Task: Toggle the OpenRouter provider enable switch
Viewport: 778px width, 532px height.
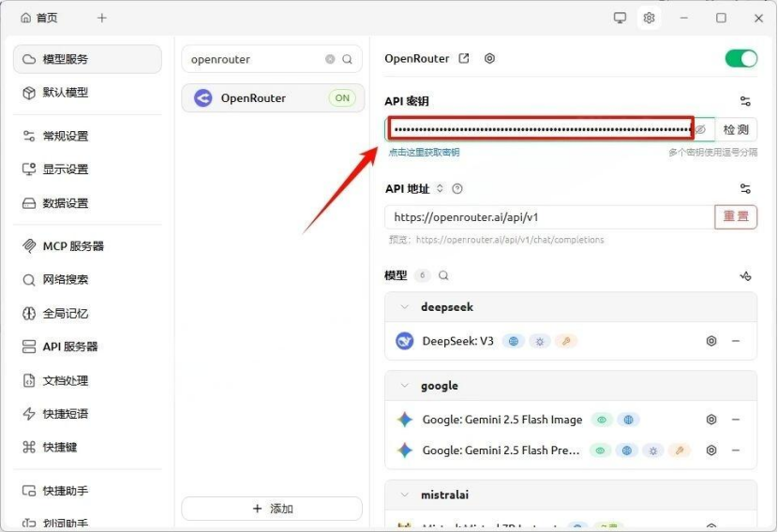Action: 741,58
